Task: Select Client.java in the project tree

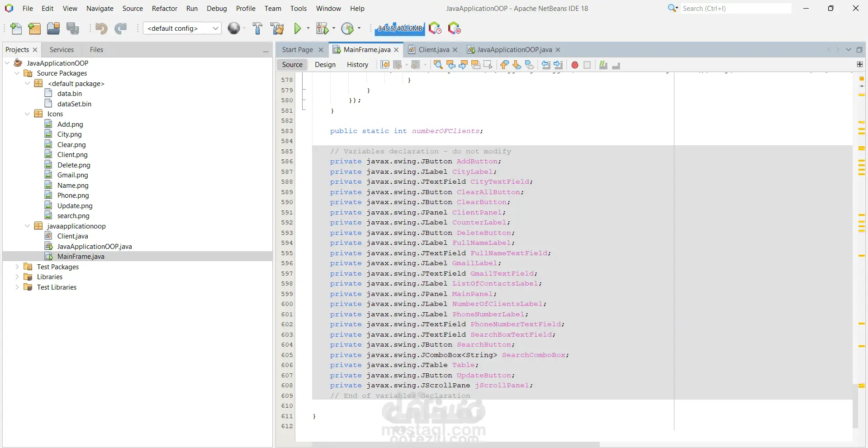Action: [x=72, y=236]
